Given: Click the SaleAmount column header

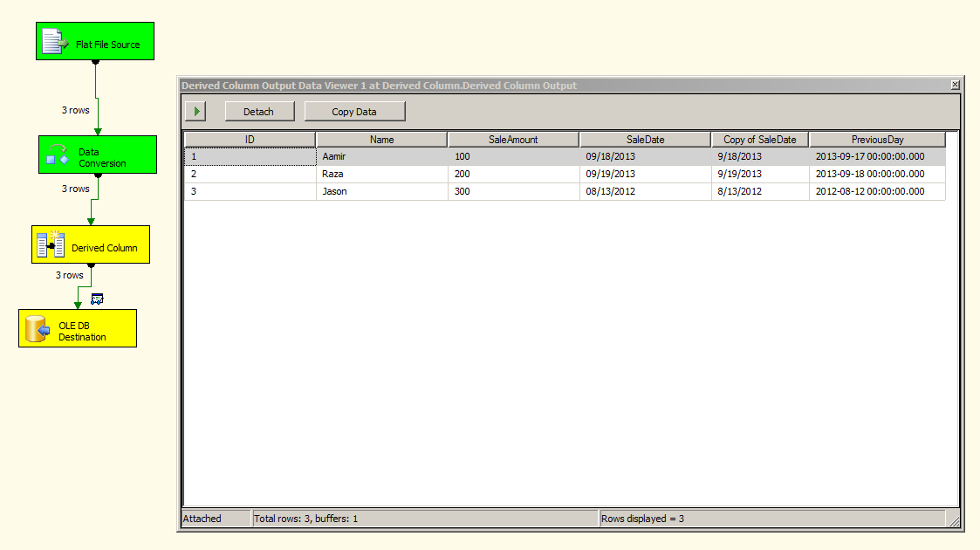Looking at the screenshot, I should [x=512, y=139].
